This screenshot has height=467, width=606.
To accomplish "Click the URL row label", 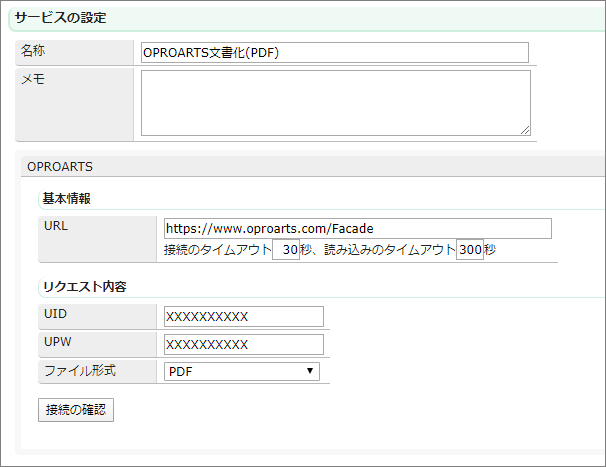I will coord(56,226).
